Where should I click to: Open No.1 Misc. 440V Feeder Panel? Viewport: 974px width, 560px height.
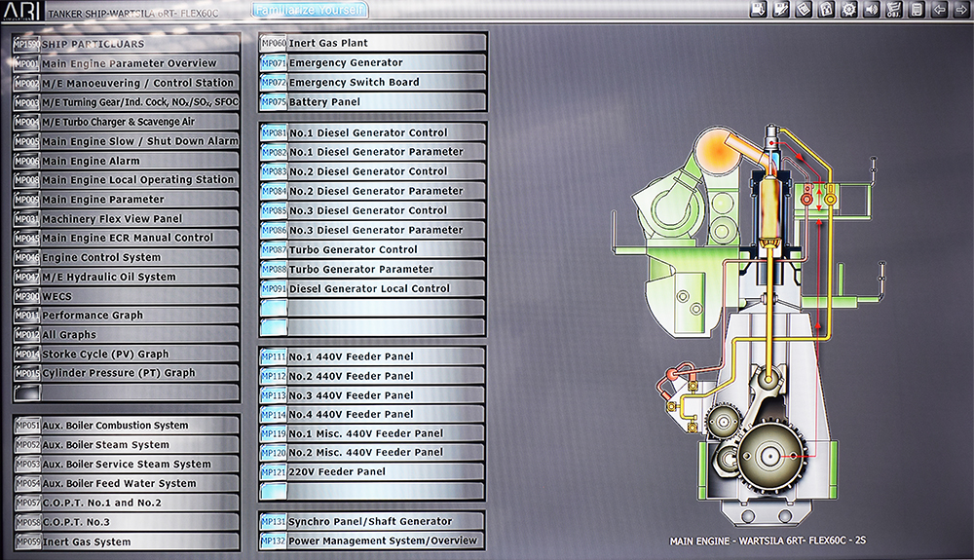coord(373,433)
